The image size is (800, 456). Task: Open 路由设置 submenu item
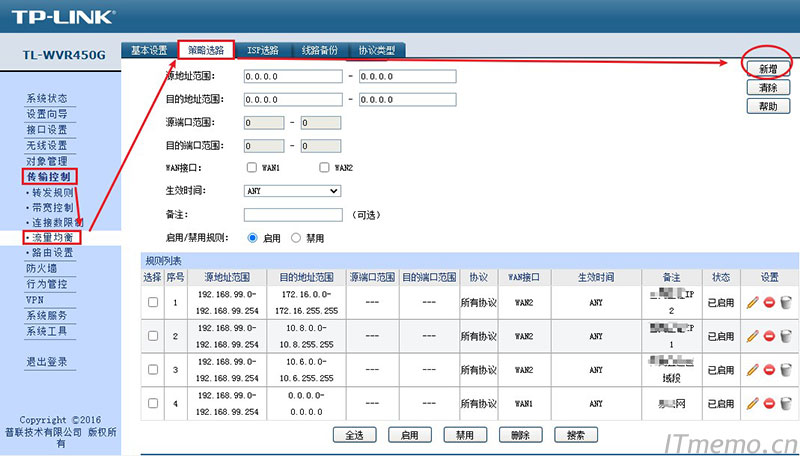53,252
